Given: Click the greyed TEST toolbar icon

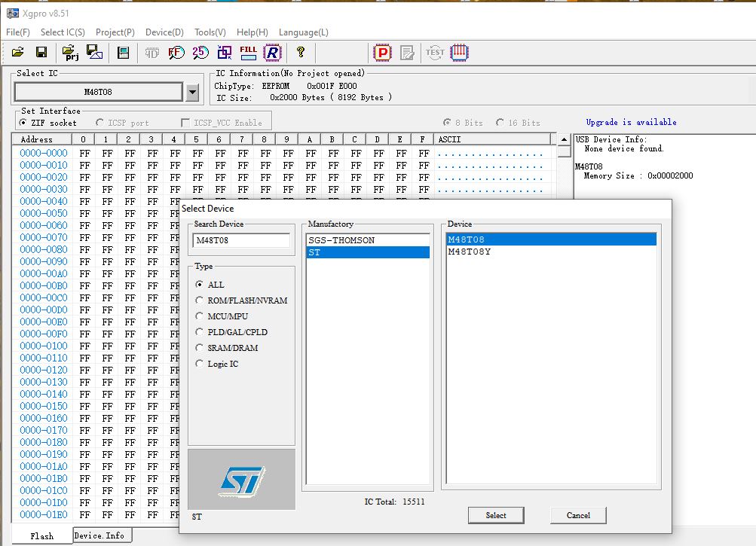Looking at the screenshot, I should [435, 52].
